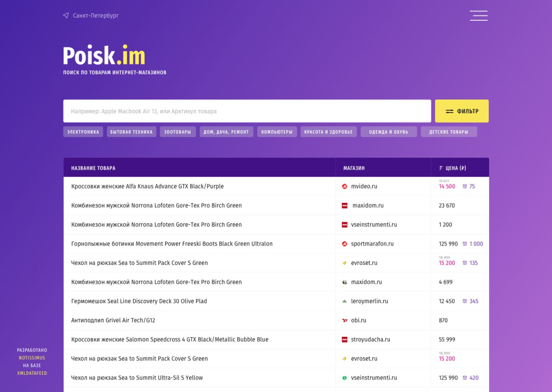The height and width of the screenshot is (392, 552).
Task: Open Кроссовки женские Alfa Knaus Advance product
Action: pos(147,187)
